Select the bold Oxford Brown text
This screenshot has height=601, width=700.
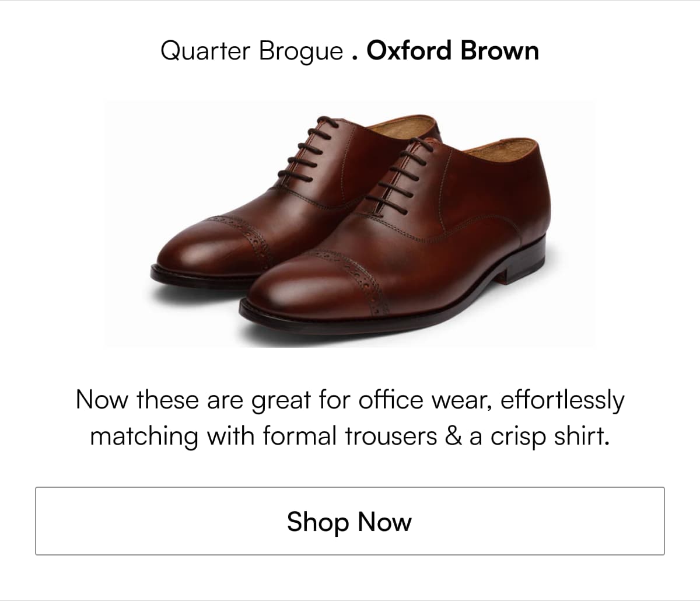[453, 51]
